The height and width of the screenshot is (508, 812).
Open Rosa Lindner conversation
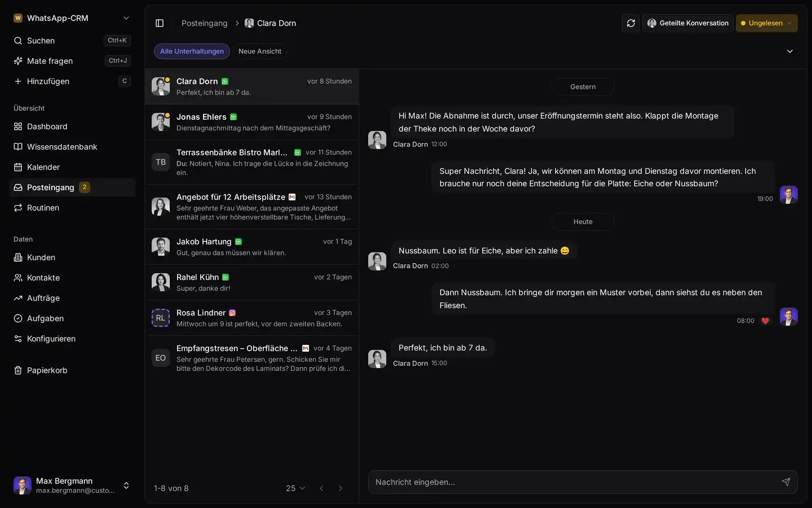pos(252,318)
